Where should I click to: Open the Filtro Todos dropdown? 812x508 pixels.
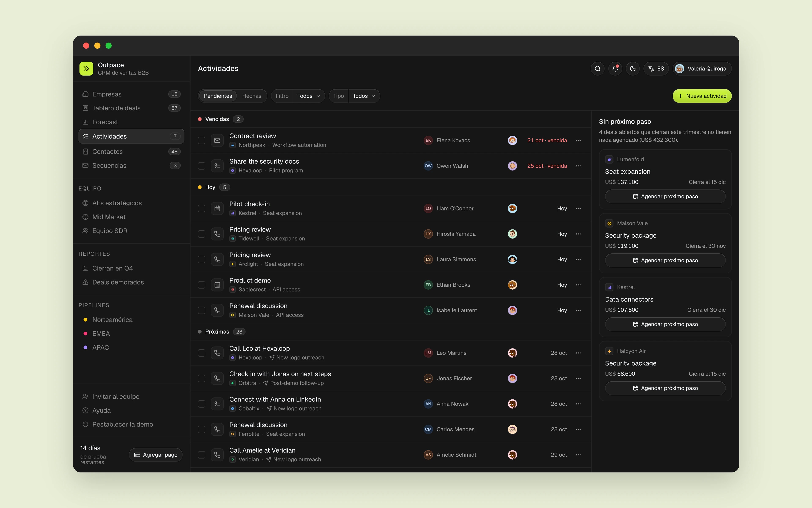(308, 96)
